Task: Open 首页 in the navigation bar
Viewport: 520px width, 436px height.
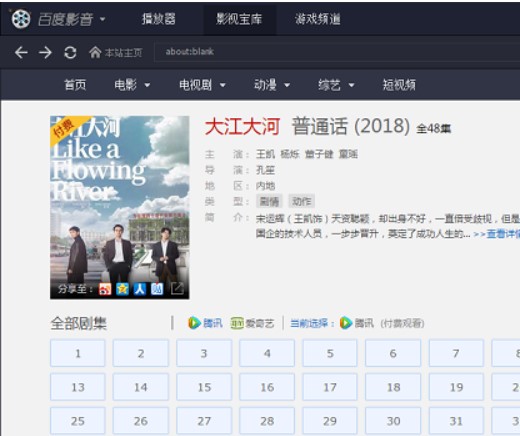Action: point(75,85)
